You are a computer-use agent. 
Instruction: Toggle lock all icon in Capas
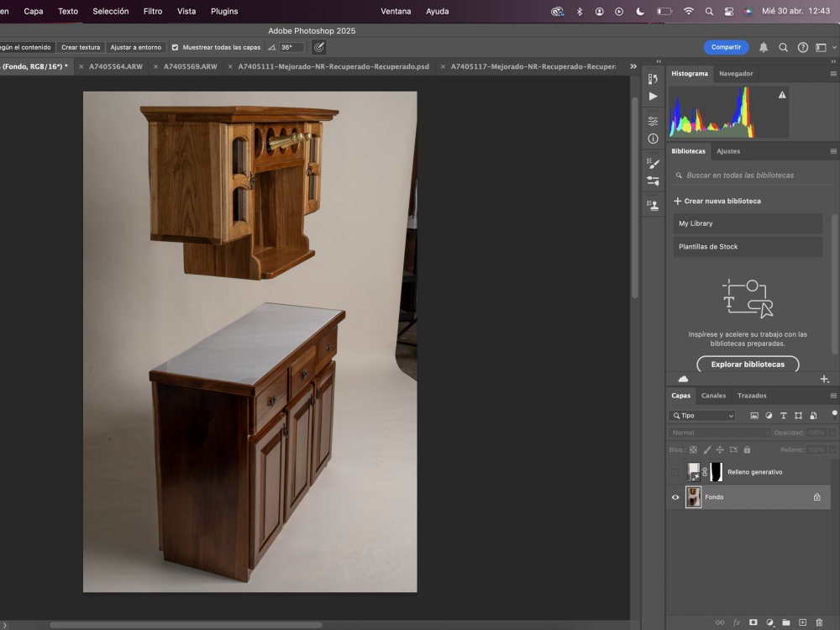pyautogui.click(x=747, y=449)
